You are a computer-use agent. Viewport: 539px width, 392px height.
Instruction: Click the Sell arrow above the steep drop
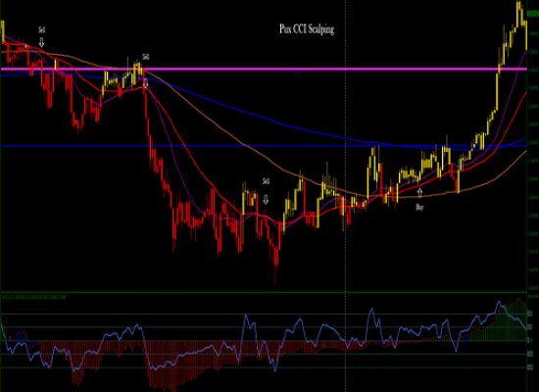pos(146,83)
